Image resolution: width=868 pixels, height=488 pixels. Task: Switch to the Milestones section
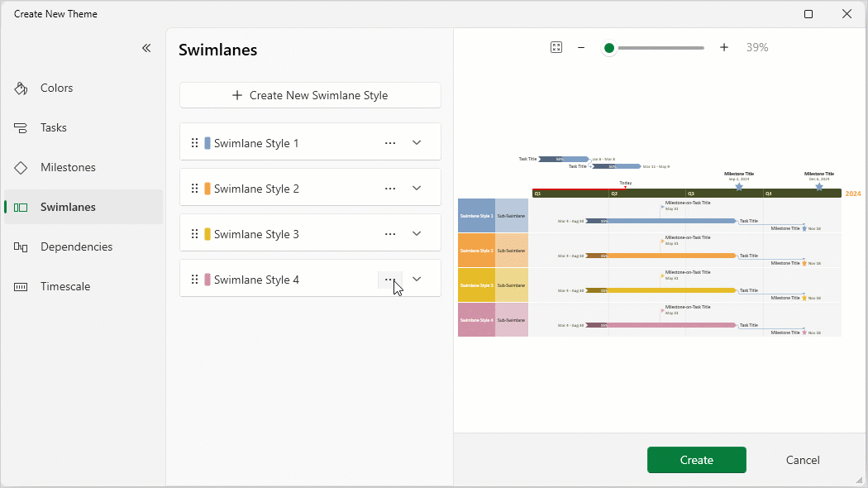(68, 167)
